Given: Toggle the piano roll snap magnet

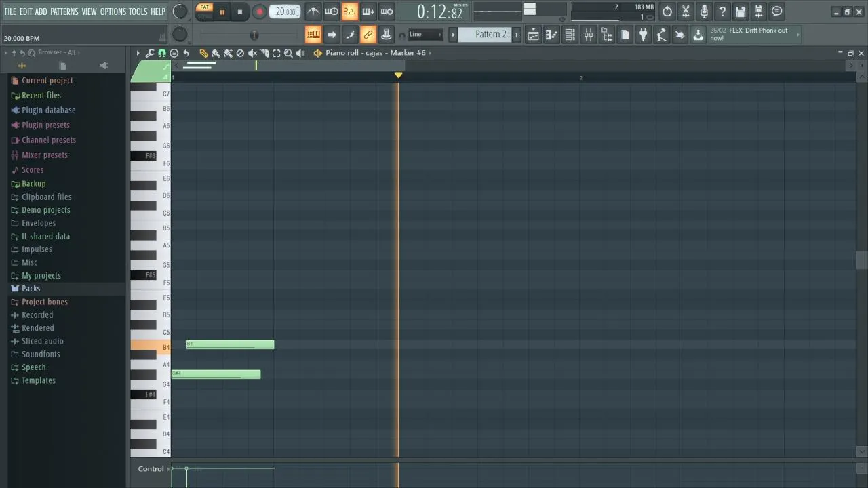Looking at the screenshot, I should (161, 53).
